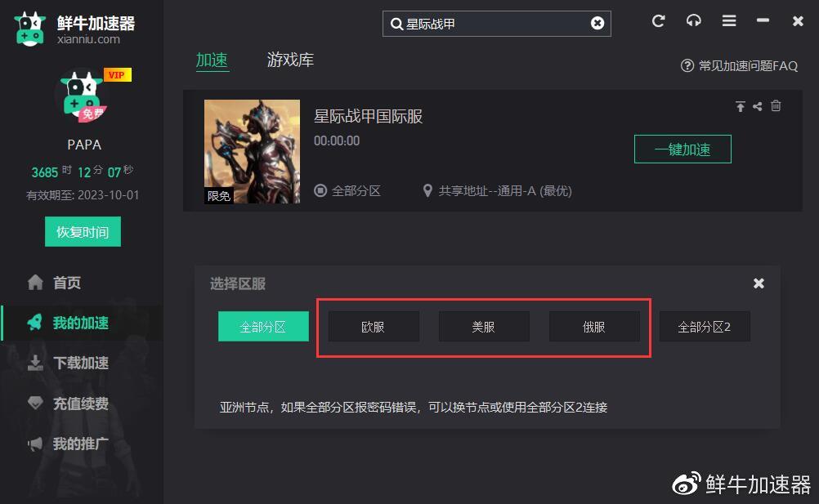The height and width of the screenshot is (504, 819).
Task: Pin game to top with arrow icon
Action: click(741, 106)
